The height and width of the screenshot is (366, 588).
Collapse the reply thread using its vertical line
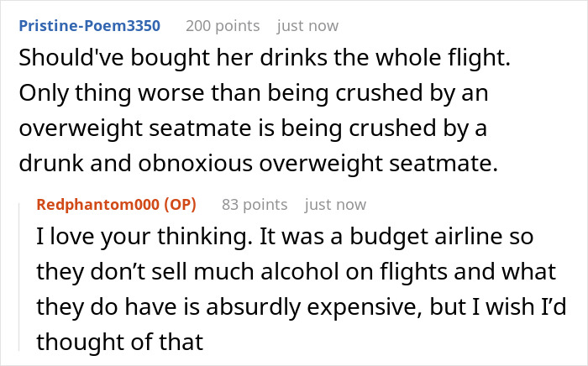(19, 277)
